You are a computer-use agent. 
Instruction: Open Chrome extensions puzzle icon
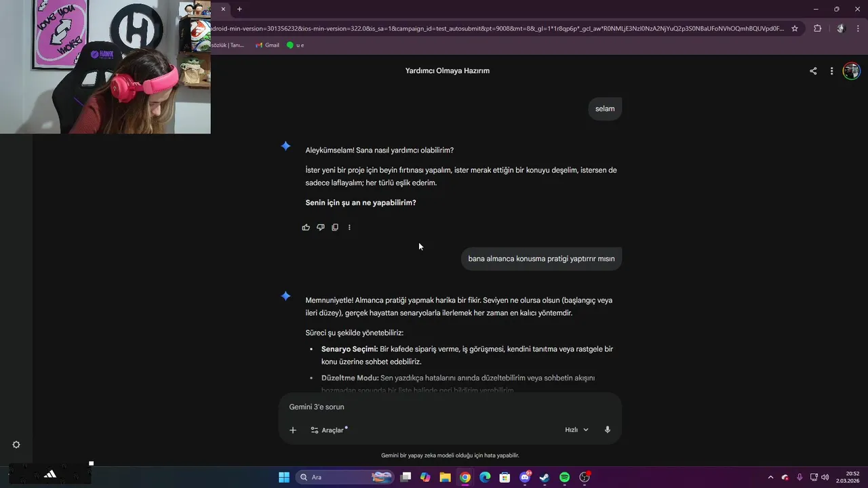pyautogui.click(x=817, y=28)
